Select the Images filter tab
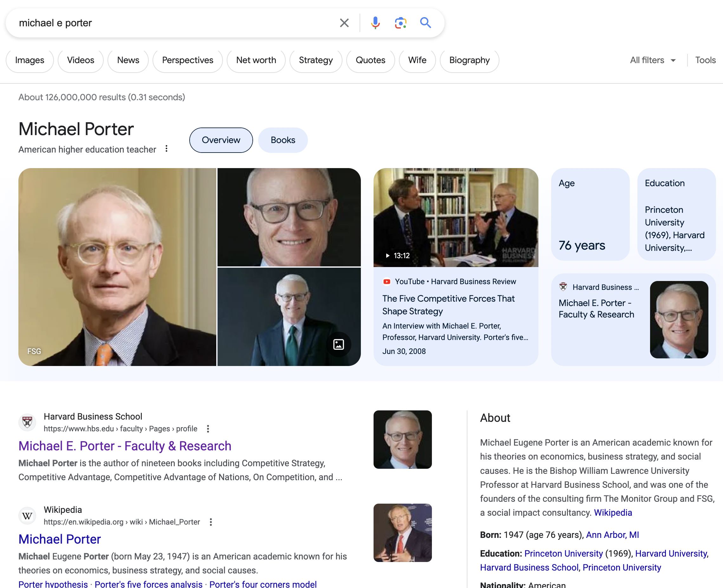The width and height of the screenshot is (723, 588). tap(29, 59)
